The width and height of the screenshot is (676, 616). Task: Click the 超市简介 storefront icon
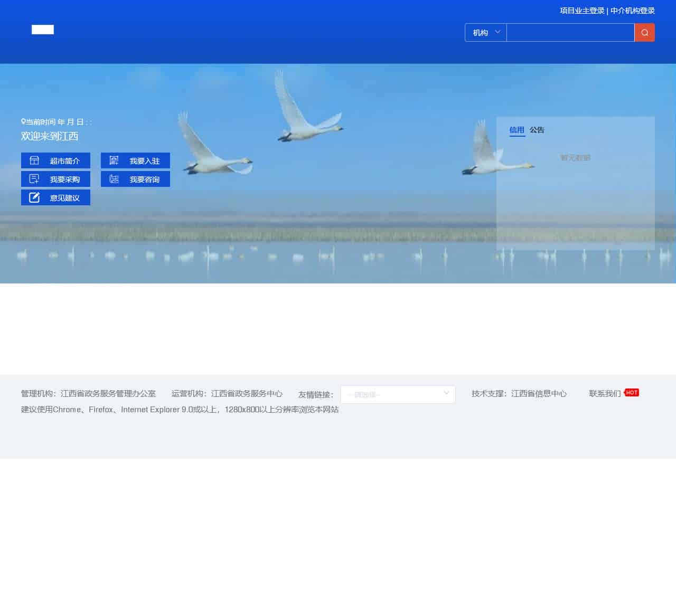[x=34, y=160]
